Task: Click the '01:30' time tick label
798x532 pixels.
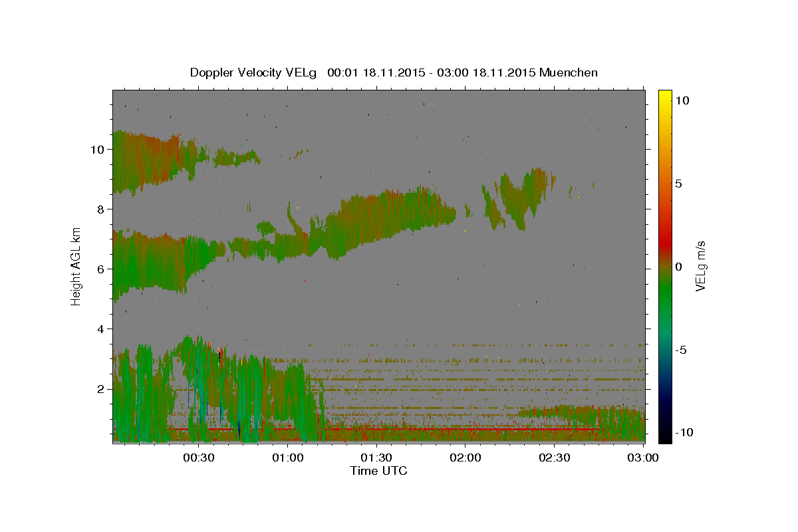Action: click(x=377, y=458)
